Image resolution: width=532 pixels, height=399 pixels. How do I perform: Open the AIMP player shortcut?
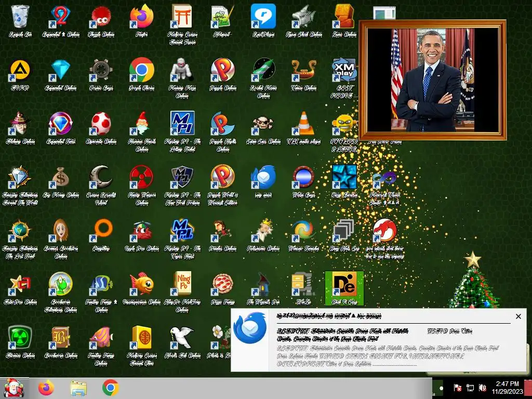(x=20, y=70)
